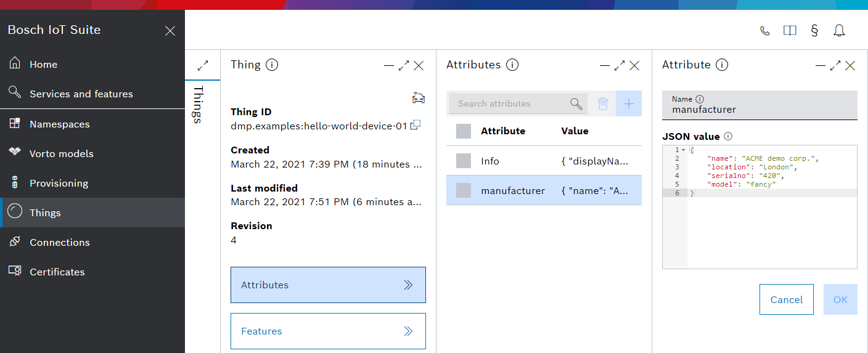Click the search magnifier in attributes
868x353 pixels.
point(576,103)
